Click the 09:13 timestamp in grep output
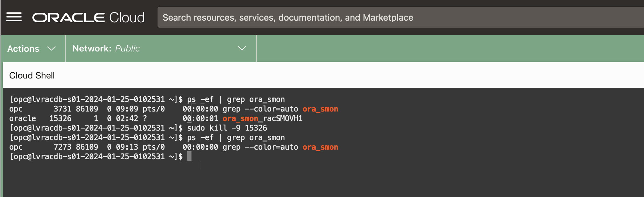This screenshot has height=197, width=644. coord(127,147)
